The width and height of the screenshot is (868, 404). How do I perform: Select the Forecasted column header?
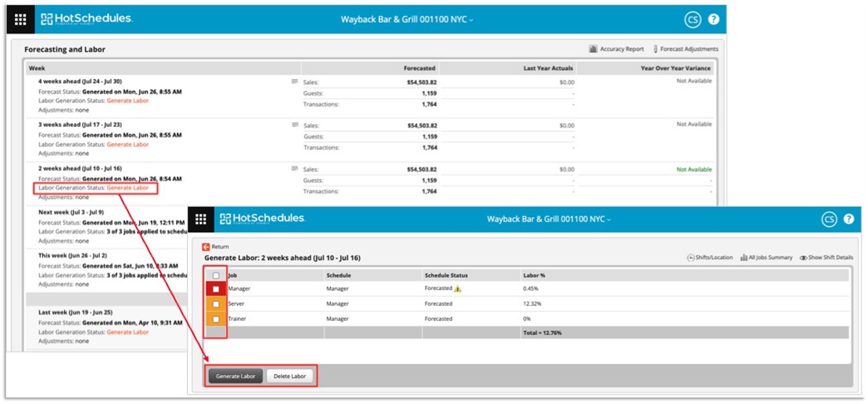coord(420,68)
